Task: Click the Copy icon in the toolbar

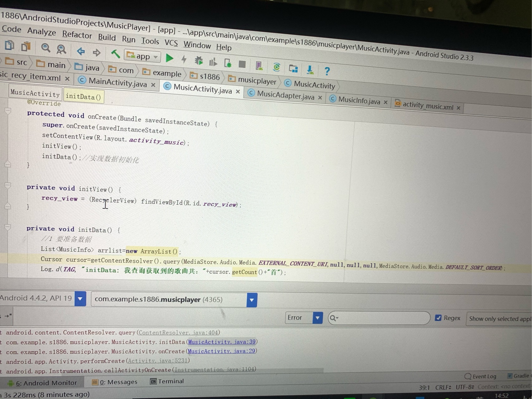Action: [9, 46]
